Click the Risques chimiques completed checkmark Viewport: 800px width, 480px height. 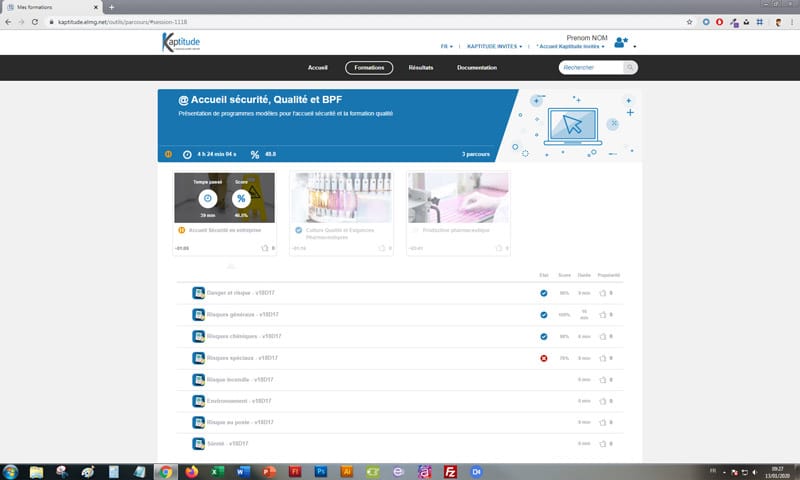544,337
